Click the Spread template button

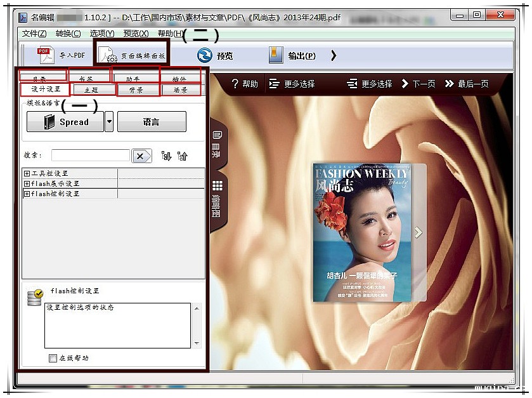tap(65, 122)
